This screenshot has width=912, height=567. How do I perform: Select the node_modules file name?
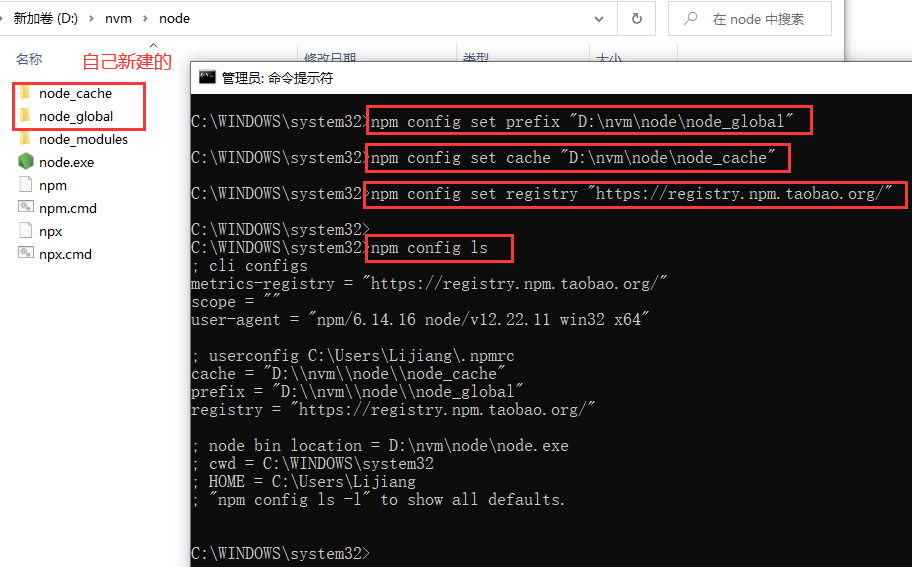[x=83, y=140]
